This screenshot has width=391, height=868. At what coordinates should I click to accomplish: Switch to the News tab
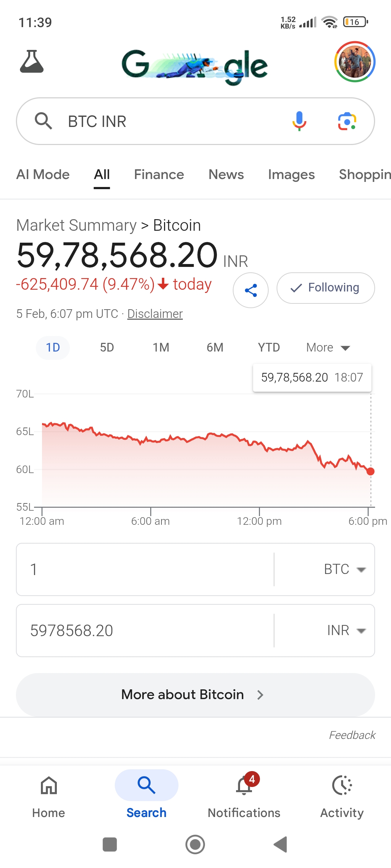[226, 175]
